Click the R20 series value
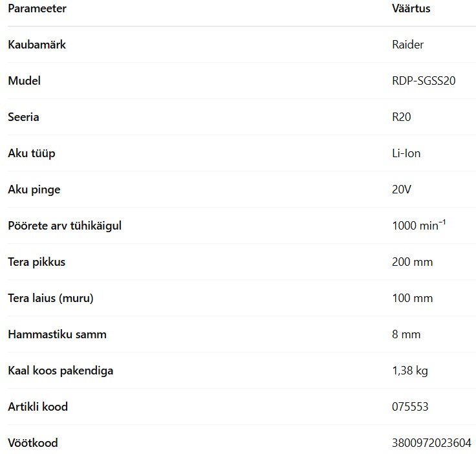Viewport: 476px width, 454px height. click(402, 117)
